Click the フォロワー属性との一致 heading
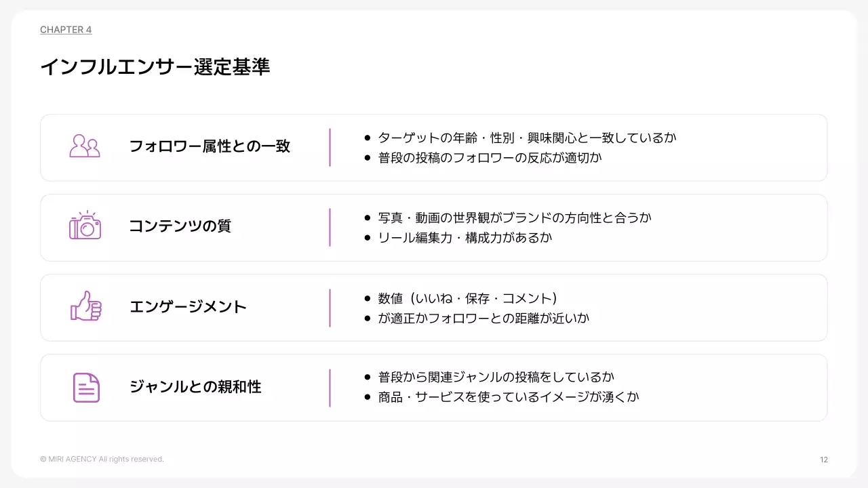868x488 pixels. tap(210, 146)
